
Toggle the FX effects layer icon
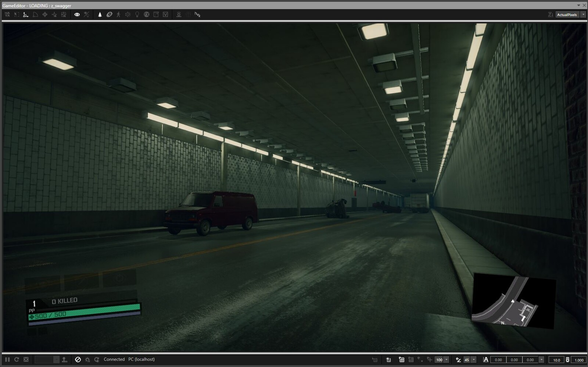click(x=147, y=15)
